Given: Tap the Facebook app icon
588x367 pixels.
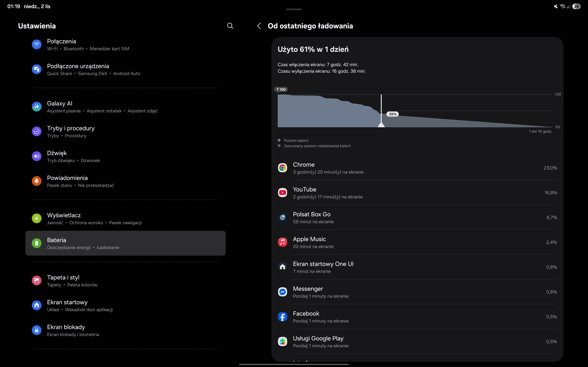Looking at the screenshot, I should 282,317.
